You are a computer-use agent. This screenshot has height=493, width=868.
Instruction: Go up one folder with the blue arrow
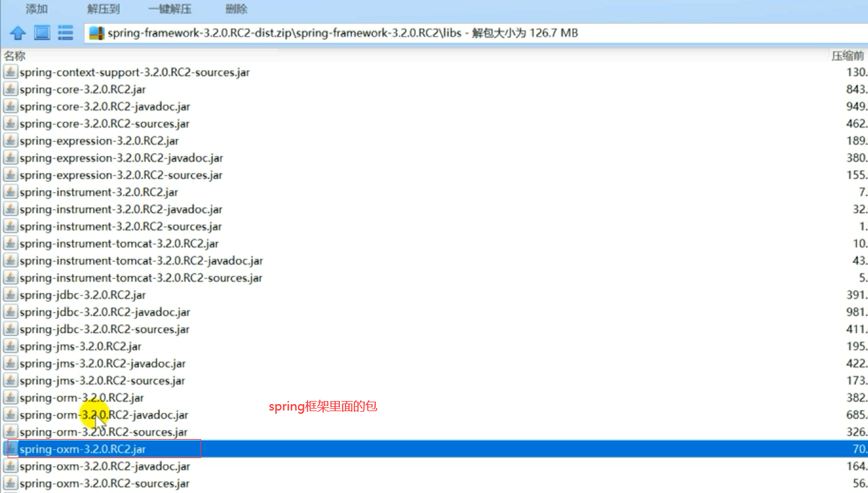tap(18, 33)
